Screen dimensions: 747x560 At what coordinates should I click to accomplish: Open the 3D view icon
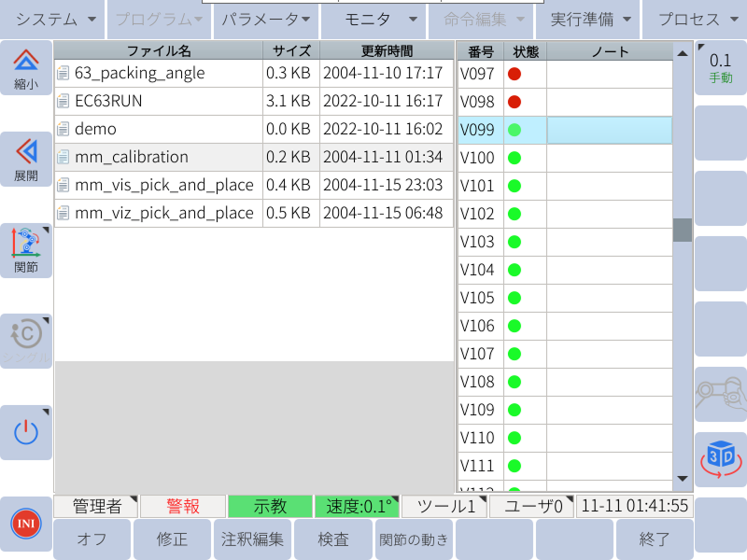coord(721,459)
